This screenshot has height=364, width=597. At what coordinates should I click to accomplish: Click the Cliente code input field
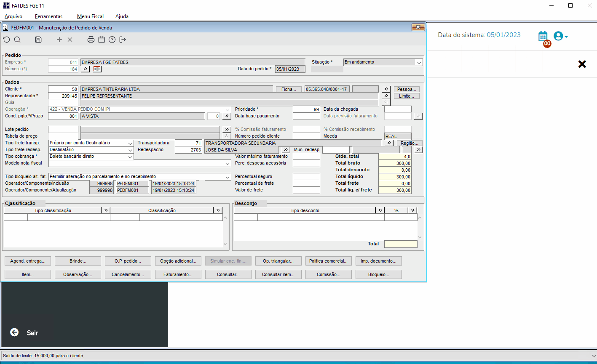[63, 89]
